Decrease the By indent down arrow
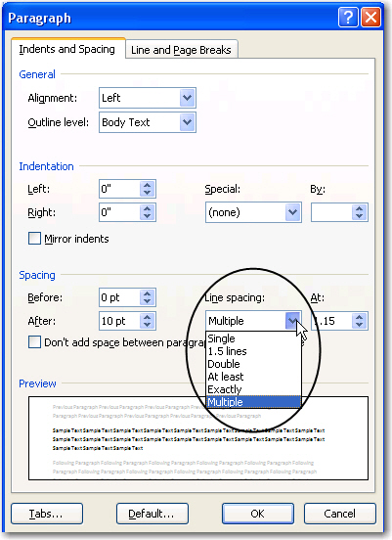The height and width of the screenshot is (540, 392). click(360, 216)
